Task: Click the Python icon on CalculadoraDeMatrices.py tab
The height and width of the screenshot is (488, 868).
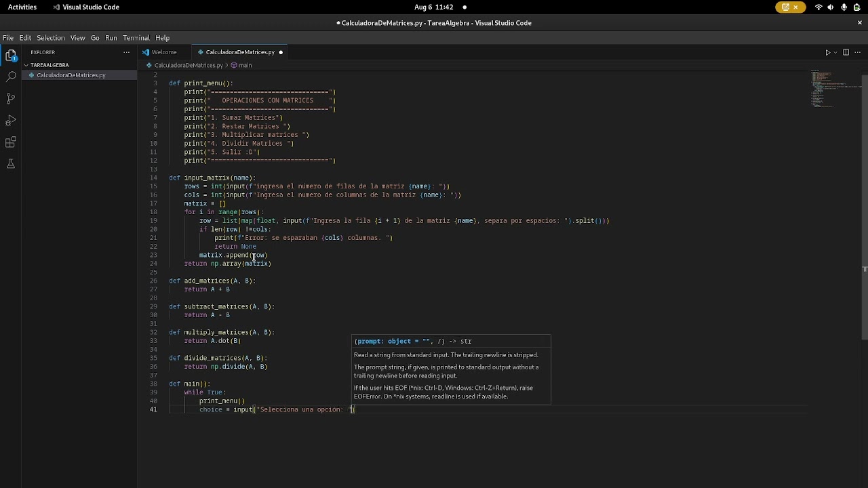Action: tap(201, 52)
